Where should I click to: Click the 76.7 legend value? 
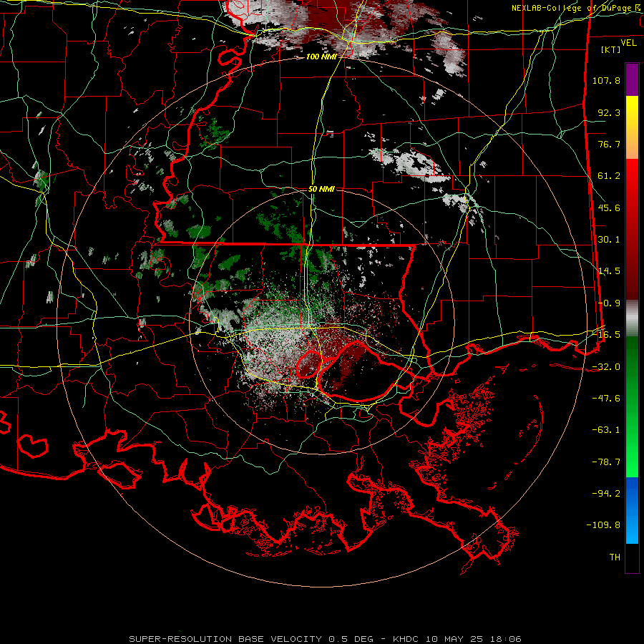coord(609,144)
